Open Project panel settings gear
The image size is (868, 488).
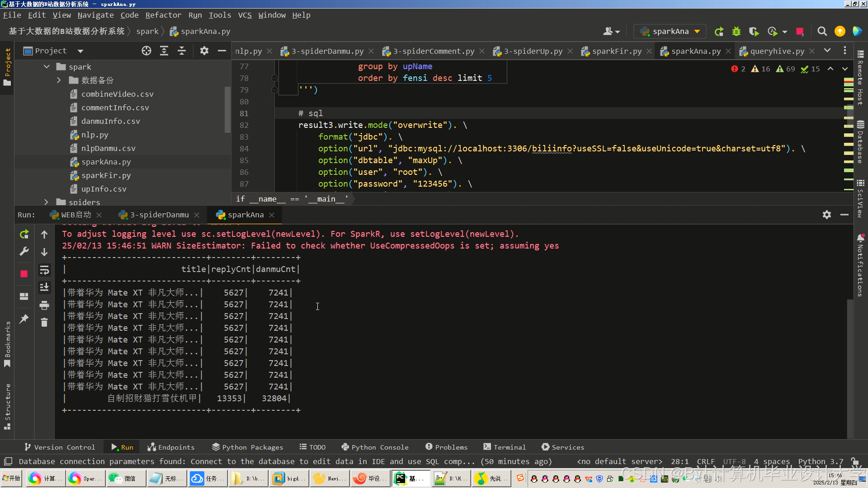pyautogui.click(x=204, y=51)
